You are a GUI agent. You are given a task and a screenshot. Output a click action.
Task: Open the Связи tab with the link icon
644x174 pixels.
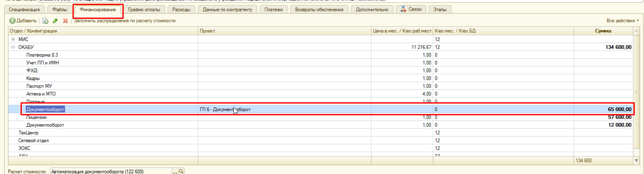pos(411,9)
